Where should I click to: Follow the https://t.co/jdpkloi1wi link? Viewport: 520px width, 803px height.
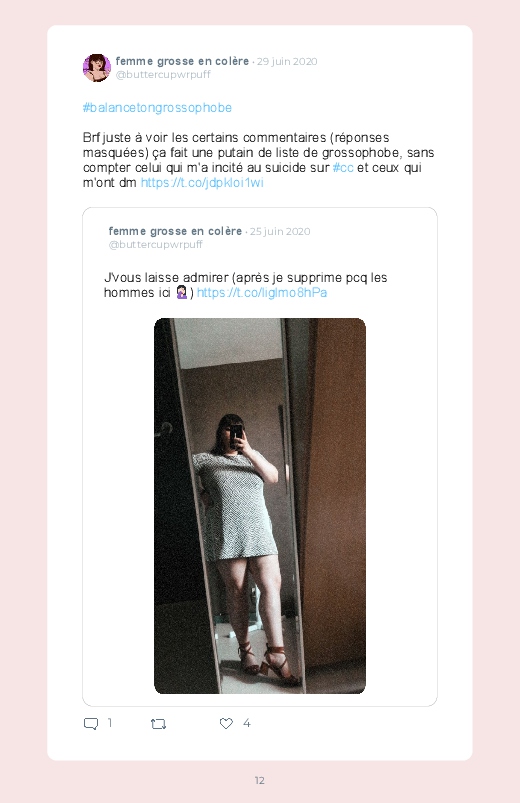click(x=202, y=183)
